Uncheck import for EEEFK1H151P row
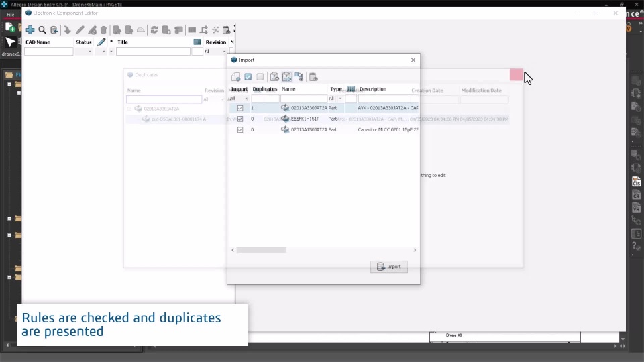This screenshot has width=644, height=362. (240, 119)
